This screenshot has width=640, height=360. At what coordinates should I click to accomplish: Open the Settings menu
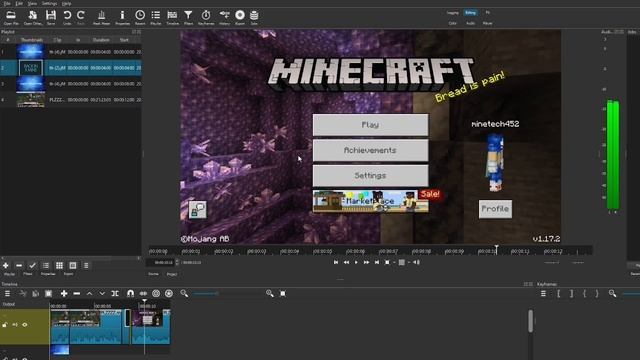point(49,3)
